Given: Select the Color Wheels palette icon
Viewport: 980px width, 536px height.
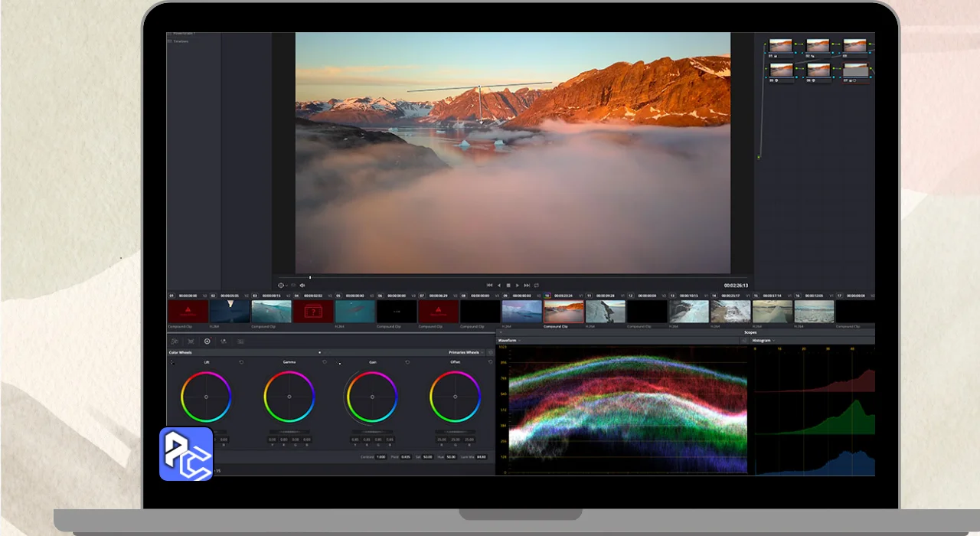Looking at the screenshot, I should point(207,342).
